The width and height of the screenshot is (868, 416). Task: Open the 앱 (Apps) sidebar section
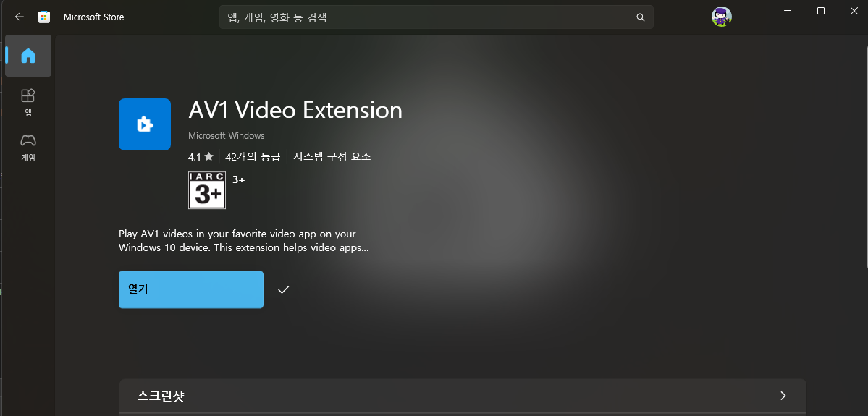pyautogui.click(x=28, y=102)
